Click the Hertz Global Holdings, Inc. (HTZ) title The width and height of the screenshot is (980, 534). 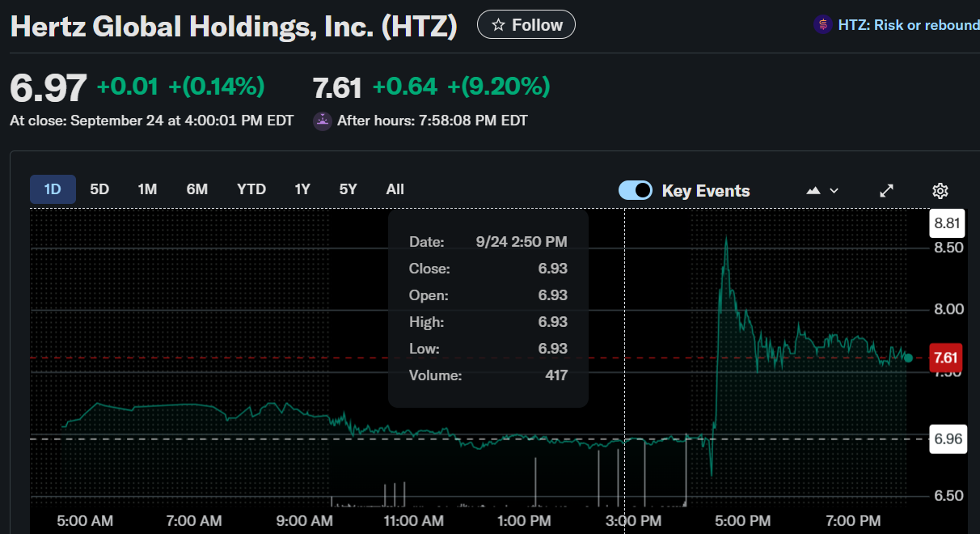(234, 28)
